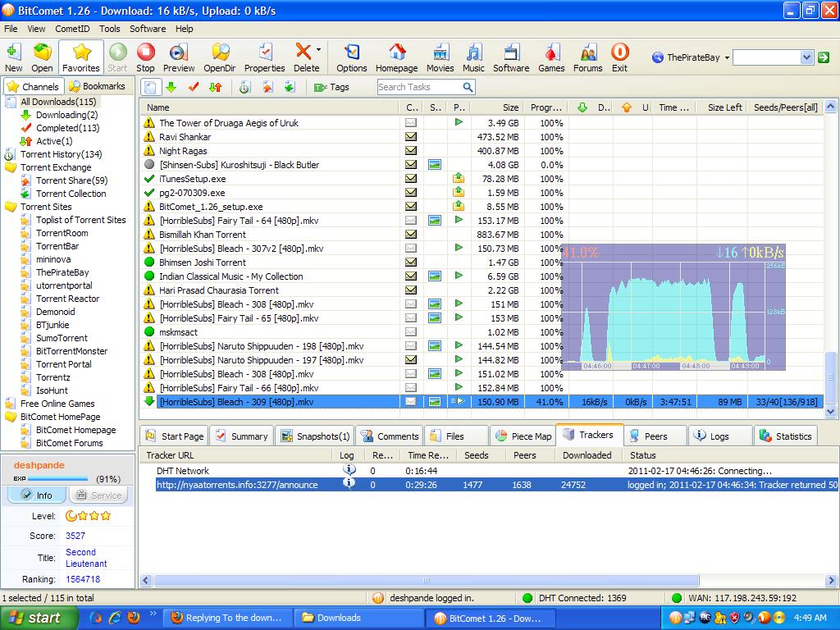
Task: Click the Search Tasks input field
Action: [x=419, y=87]
